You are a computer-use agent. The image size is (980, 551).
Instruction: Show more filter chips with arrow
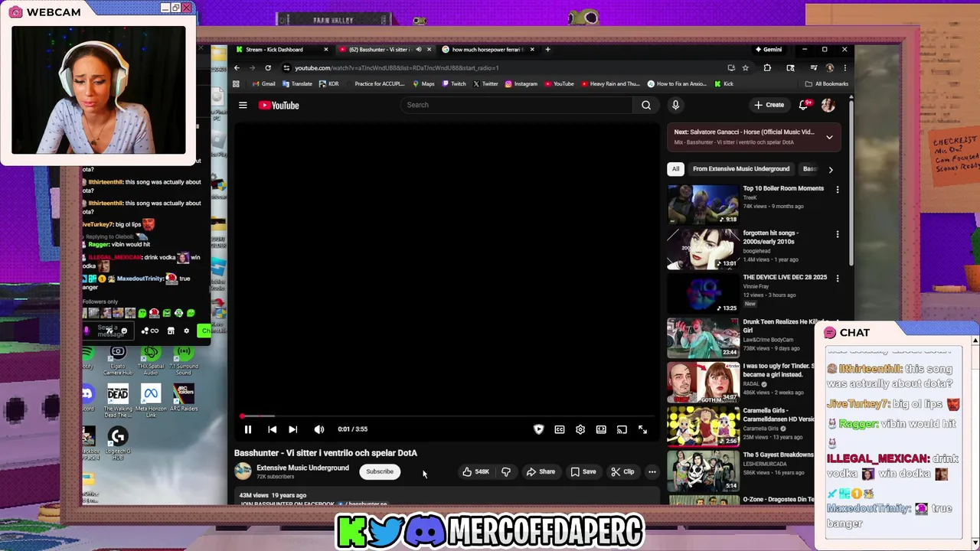(x=831, y=169)
